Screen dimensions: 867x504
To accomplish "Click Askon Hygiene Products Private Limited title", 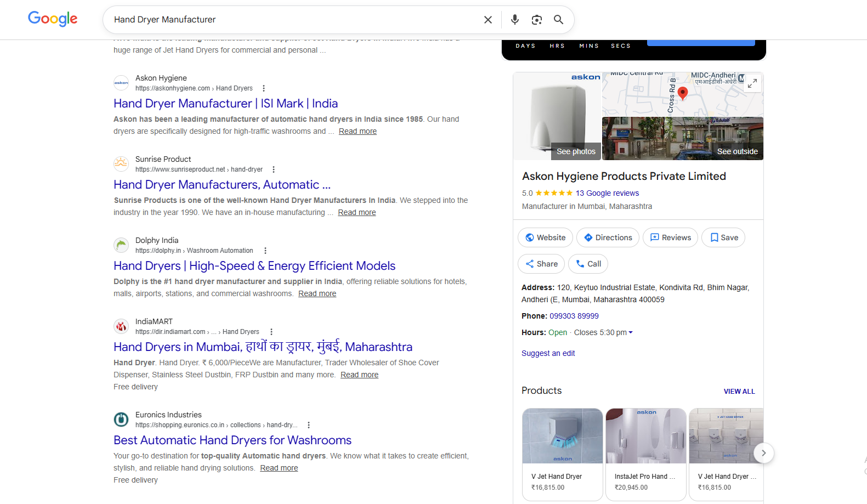I will tap(624, 176).
